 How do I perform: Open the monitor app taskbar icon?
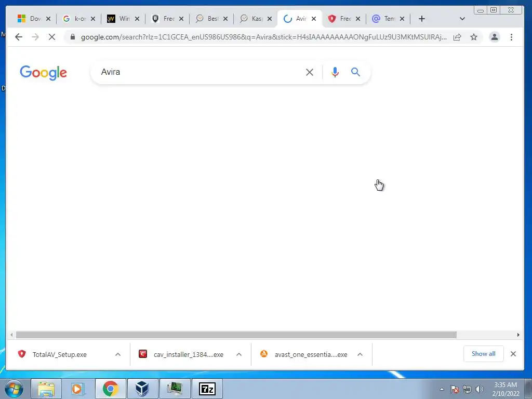point(175,389)
